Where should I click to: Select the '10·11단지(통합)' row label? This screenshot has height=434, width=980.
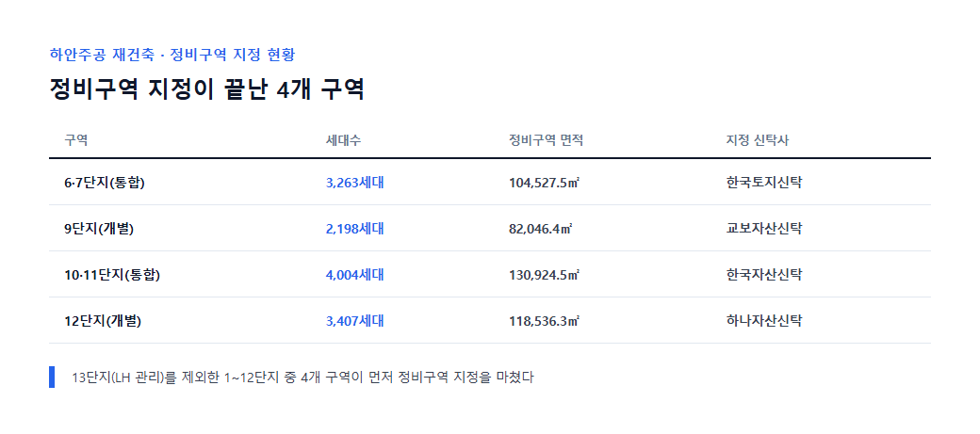[112, 275]
